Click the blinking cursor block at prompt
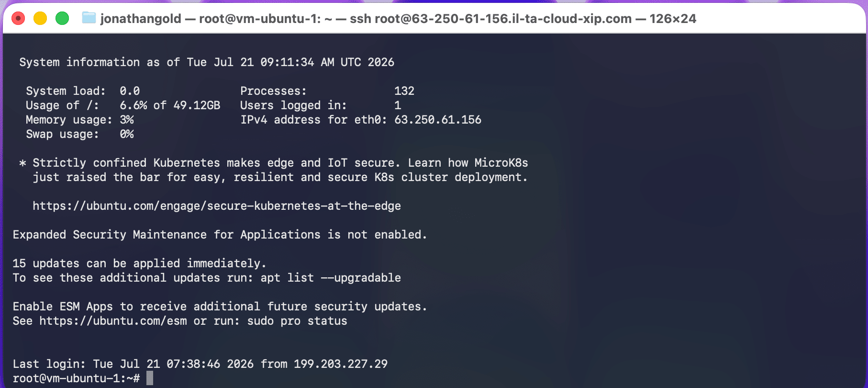This screenshot has height=388, width=868. pyautogui.click(x=150, y=378)
